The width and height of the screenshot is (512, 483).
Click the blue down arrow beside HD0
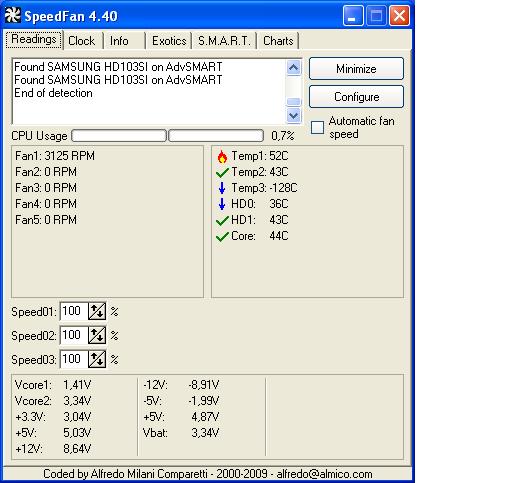click(222, 204)
